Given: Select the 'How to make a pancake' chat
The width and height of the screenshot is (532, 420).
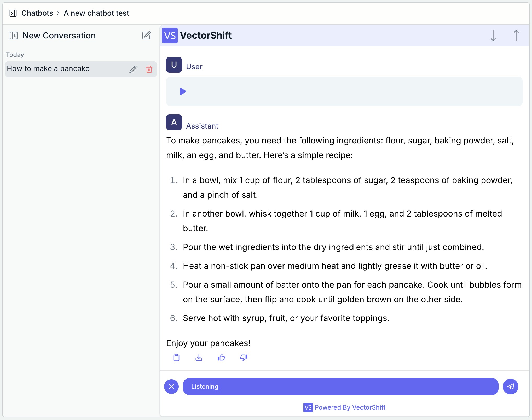Looking at the screenshot, I should pos(48,68).
